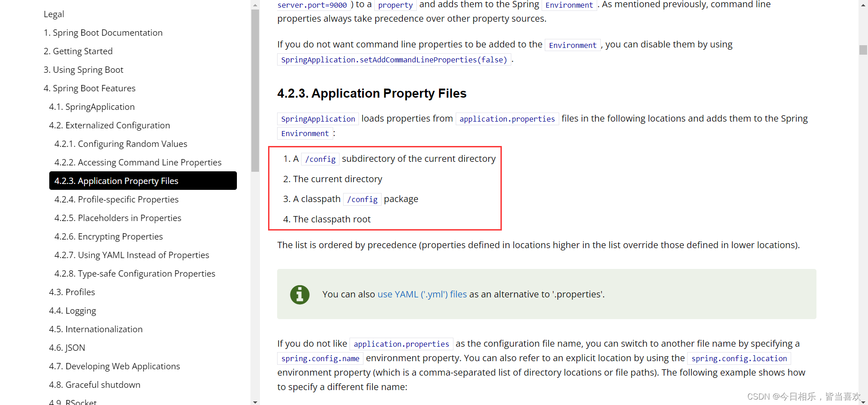Open 4.7. Developing Web Applications

[114, 366]
